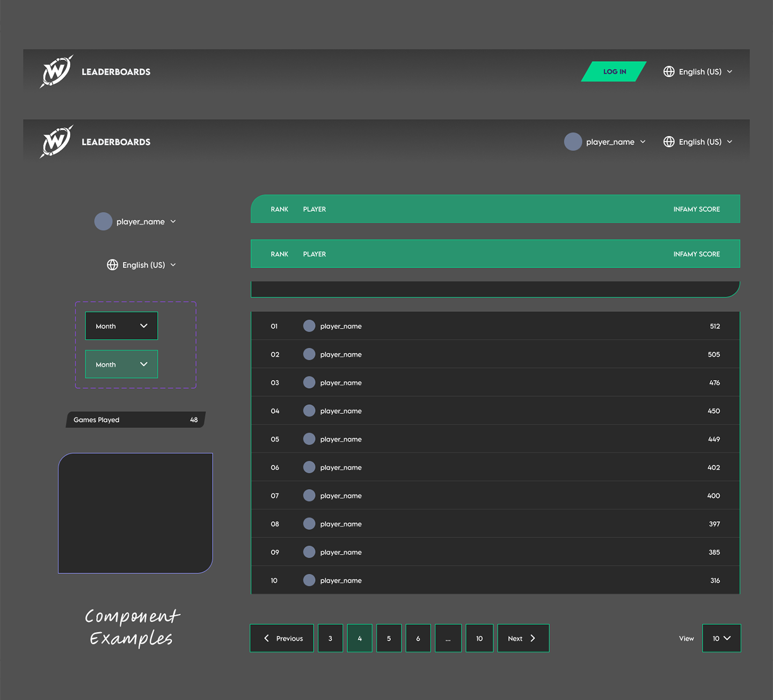Viewport: 773px width, 700px height.
Task: Click the avatar in the logged-in header
Action: 573,142
